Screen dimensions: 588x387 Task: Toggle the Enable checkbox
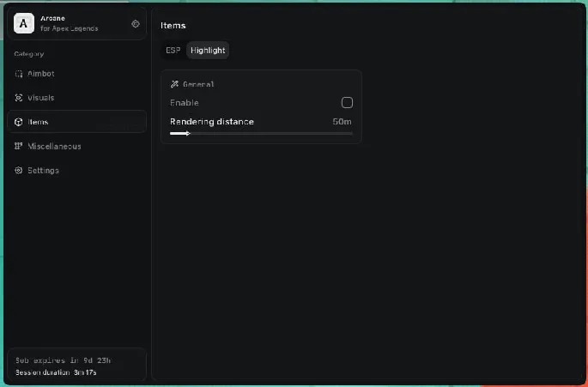347,103
